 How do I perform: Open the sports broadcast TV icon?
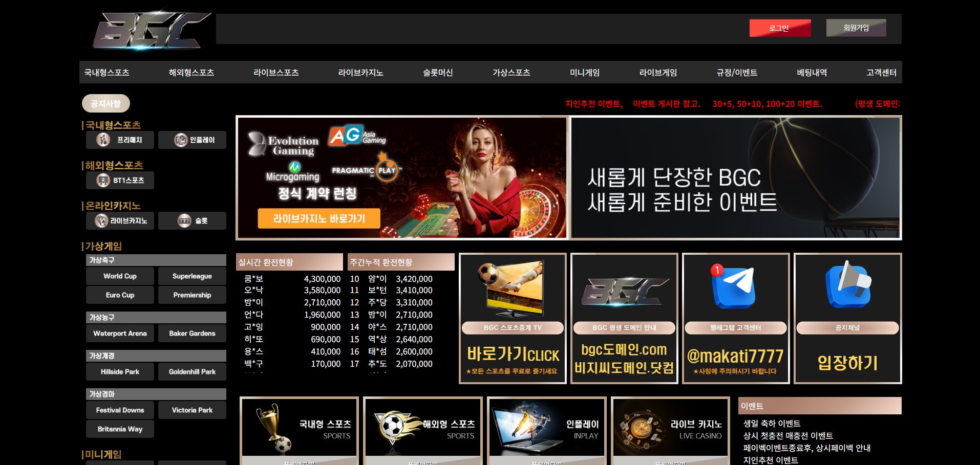(x=512, y=287)
